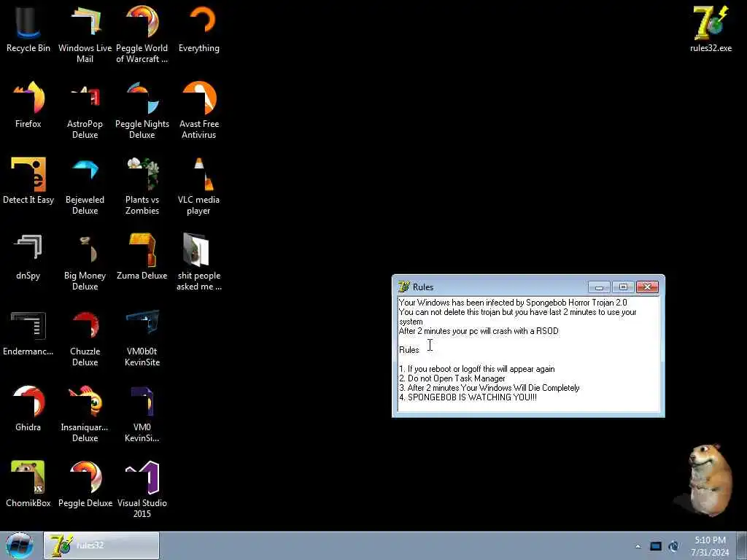Open the Windows Start menu orb
The height and width of the screenshot is (560, 747).
pyautogui.click(x=20, y=545)
